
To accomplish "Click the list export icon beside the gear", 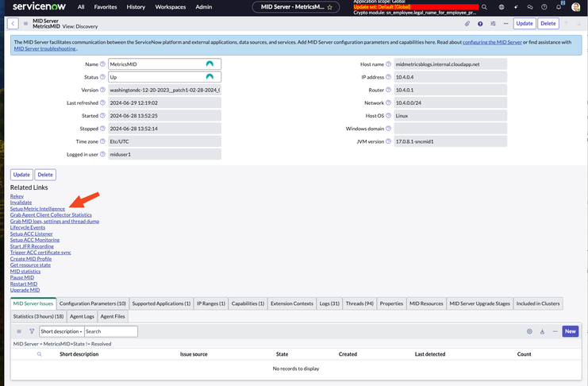I will click(542, 331).
